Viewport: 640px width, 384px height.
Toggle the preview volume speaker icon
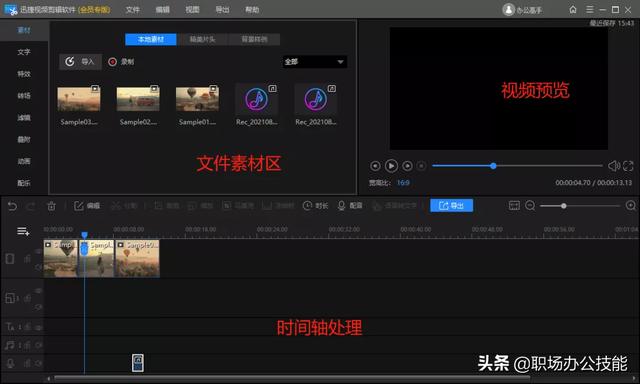pos(613,166)
